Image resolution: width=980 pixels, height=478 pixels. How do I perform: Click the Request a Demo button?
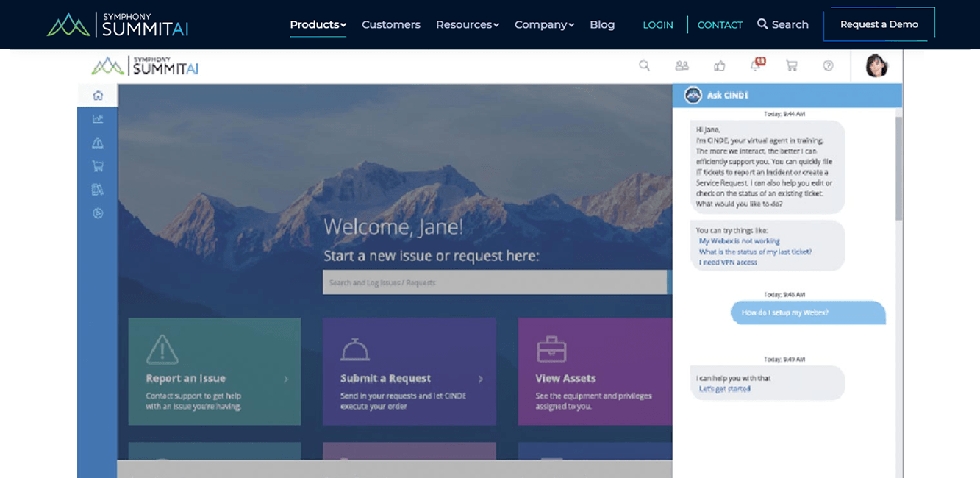(879, 24)
